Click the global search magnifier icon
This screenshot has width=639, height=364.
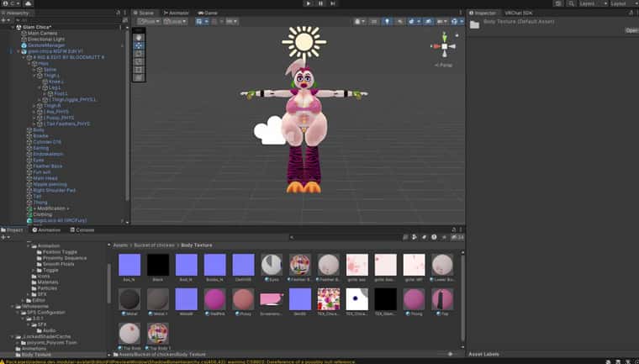point(571,3)
